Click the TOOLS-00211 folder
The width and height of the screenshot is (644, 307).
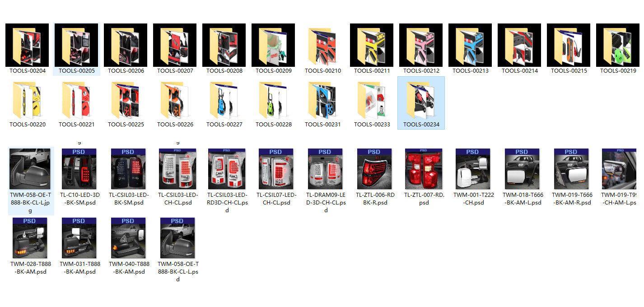(x=372, y=45)
